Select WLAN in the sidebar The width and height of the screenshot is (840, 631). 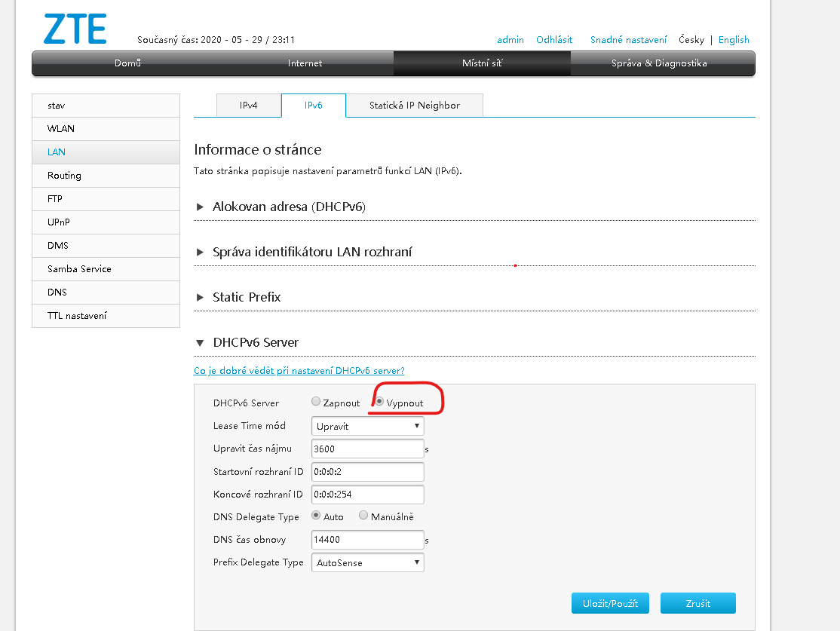(61, 129)
